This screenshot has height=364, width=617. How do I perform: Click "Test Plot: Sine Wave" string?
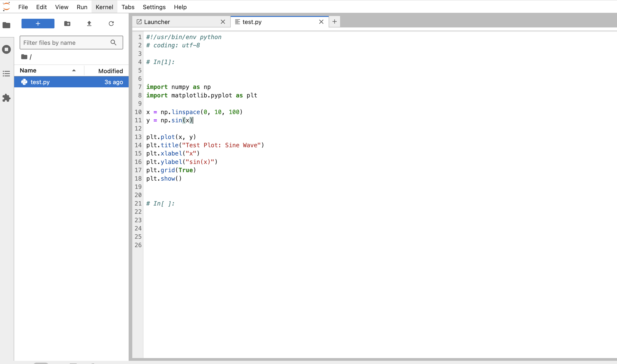[x=222, y=145]
